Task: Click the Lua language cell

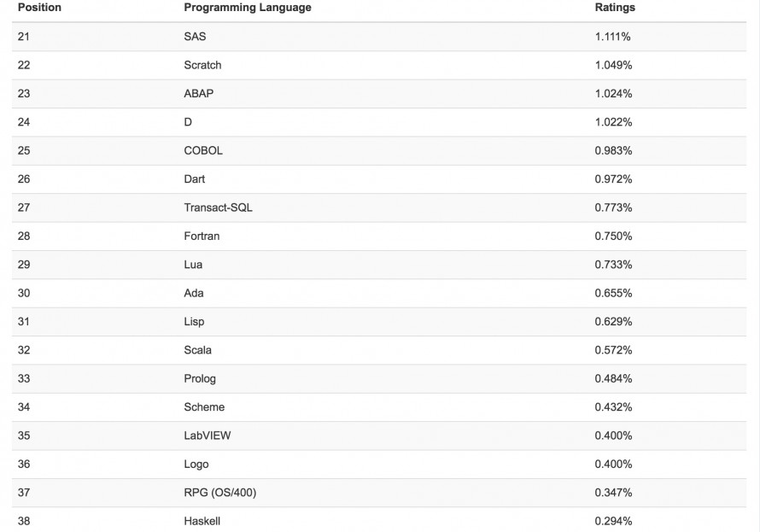Action: [193, 265]
